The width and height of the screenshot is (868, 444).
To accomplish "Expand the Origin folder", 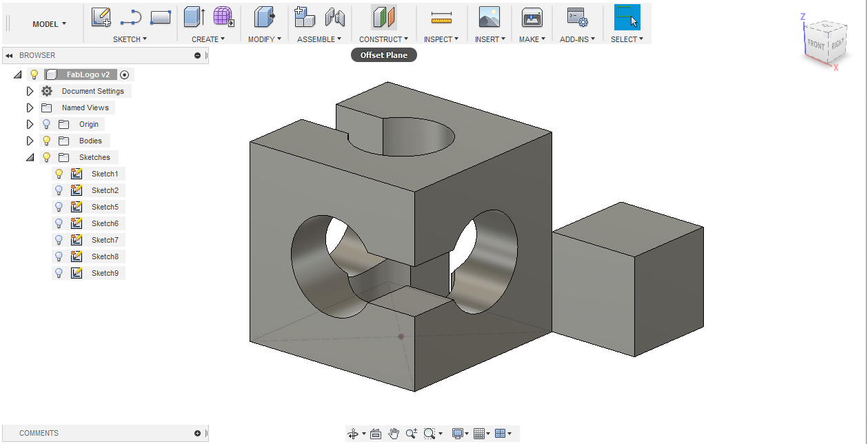I will click(x=30, y=124).
